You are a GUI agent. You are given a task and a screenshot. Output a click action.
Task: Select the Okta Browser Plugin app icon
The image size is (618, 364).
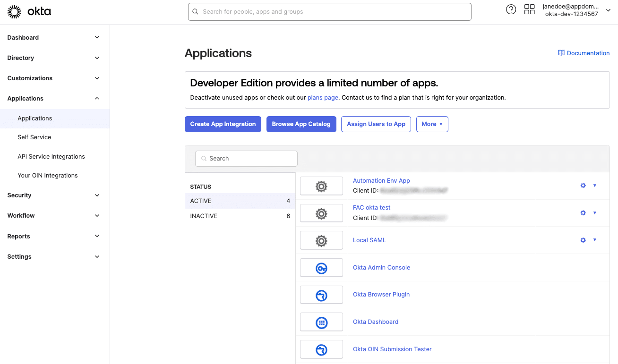coord(321,295)
